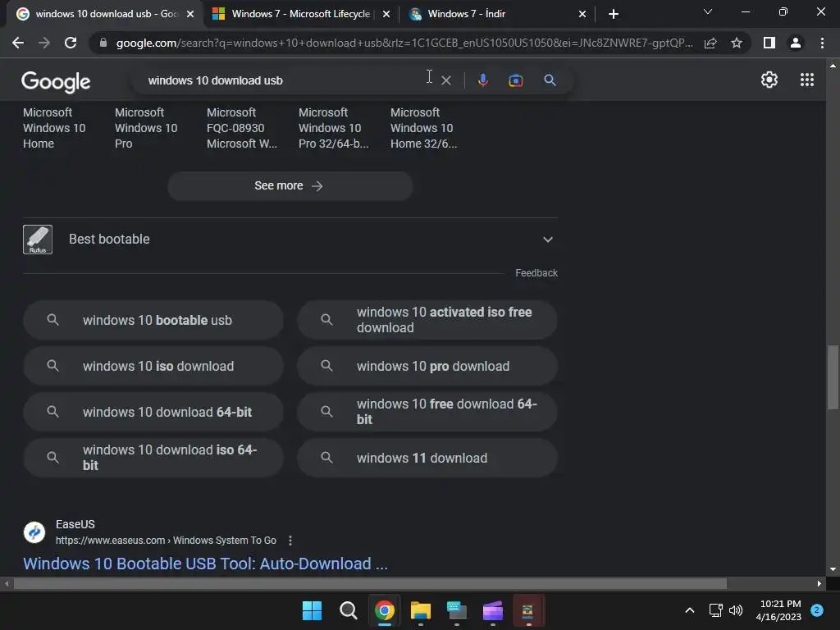Select windows 10 pro download suggestion
Screen dimensions: 840x630
[x=427, y=367]
